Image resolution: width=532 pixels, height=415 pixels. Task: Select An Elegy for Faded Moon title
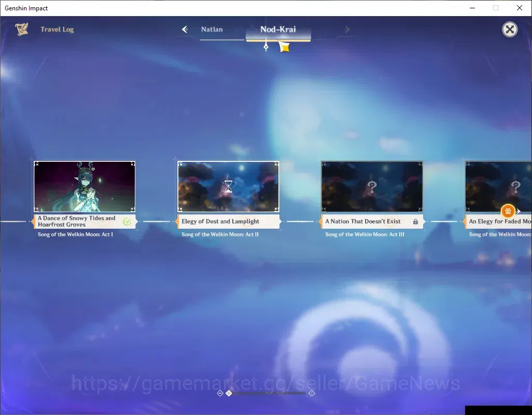coord(500,221)
